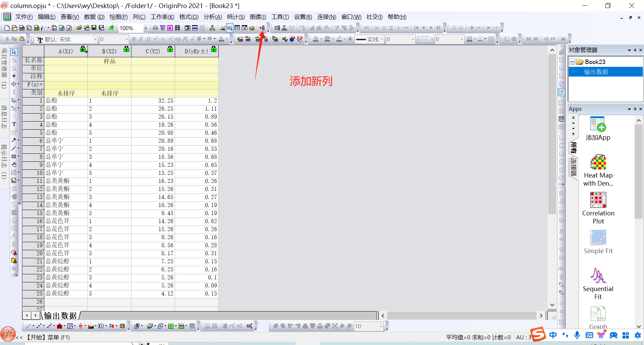644x345 pixels.
Task: Open the 分析(A) menu
Action: click(212, 17)
